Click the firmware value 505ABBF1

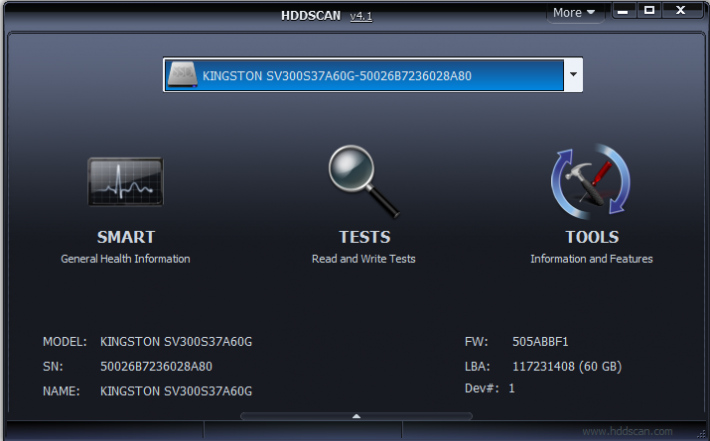[x=540, y=341]
